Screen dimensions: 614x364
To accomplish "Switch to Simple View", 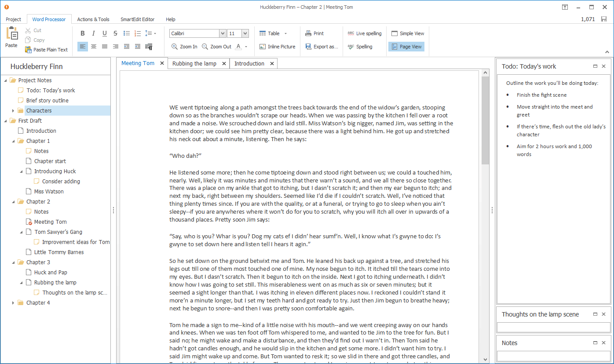I will coord(407,33).
